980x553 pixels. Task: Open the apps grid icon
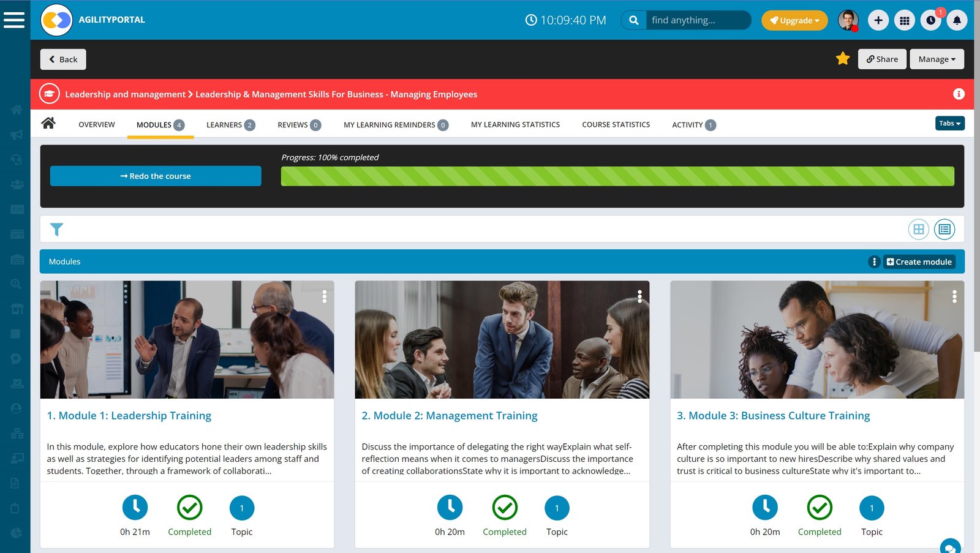pos(904,20)
